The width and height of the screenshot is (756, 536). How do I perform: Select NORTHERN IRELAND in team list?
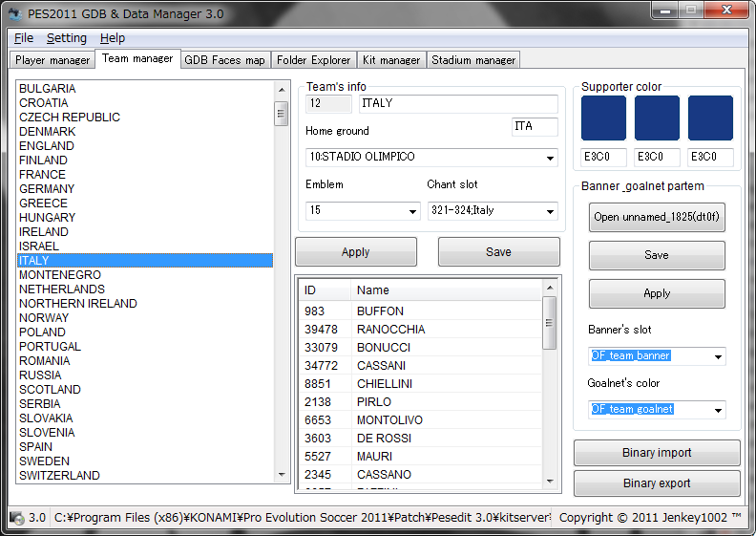[x=145, y=304]
